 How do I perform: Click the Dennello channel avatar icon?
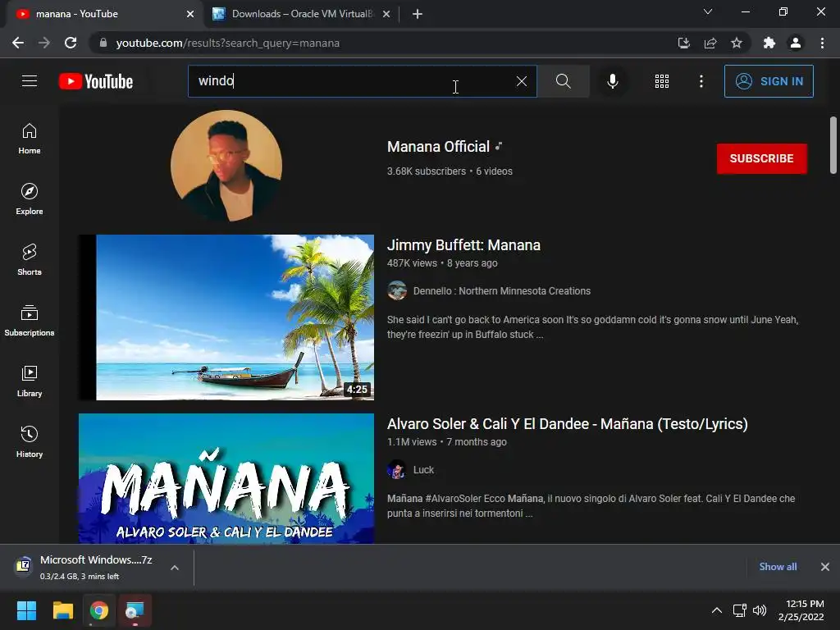[x=396, y=291]
